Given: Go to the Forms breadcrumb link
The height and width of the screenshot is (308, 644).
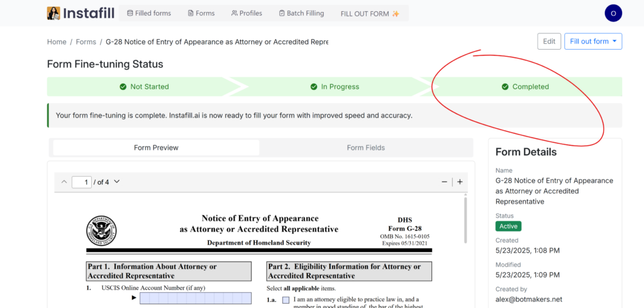Looking at the screenshot, I should [86, 42].
